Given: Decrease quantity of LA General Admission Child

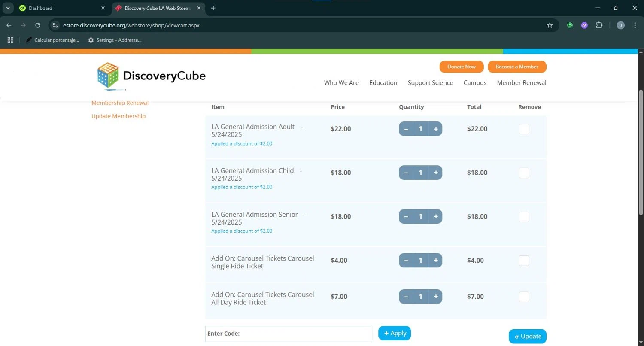Looking at the screenshot, I should pyautogui.click(x=406, y=173).
